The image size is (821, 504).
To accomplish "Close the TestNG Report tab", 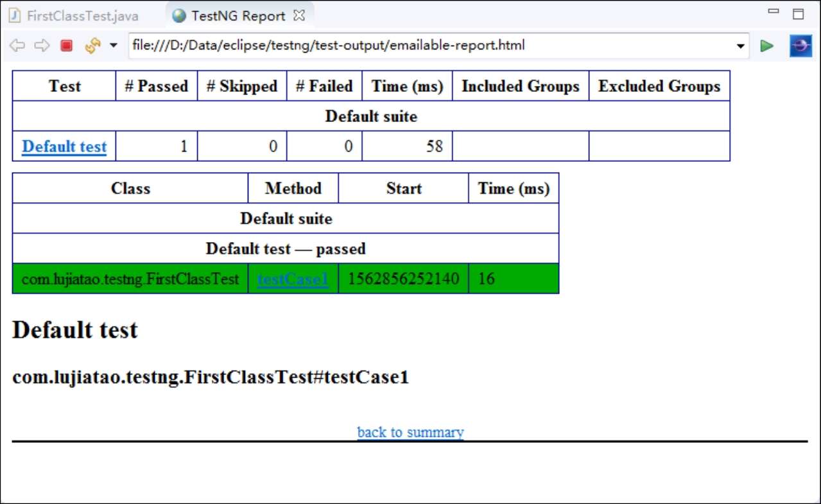I will 299,15.
